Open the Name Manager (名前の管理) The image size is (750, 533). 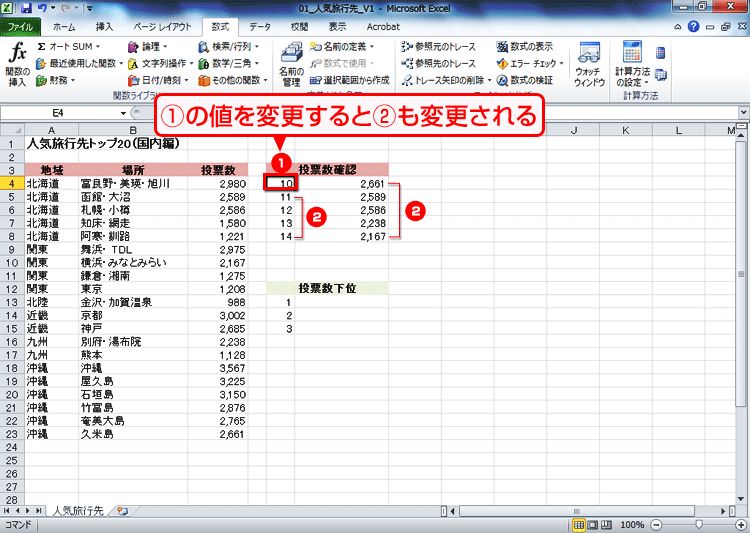[291, 64]
